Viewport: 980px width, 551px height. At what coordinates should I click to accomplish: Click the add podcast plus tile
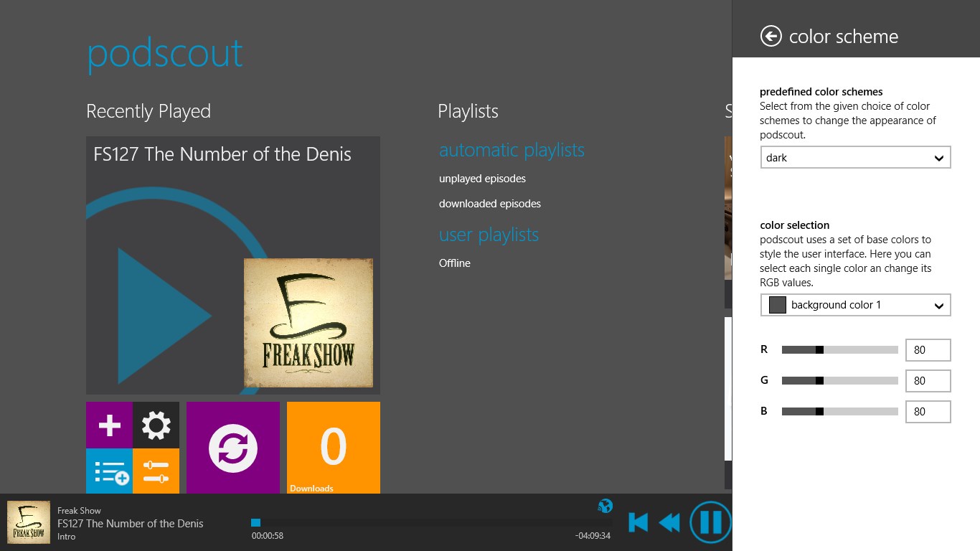(x=109, y=425)
